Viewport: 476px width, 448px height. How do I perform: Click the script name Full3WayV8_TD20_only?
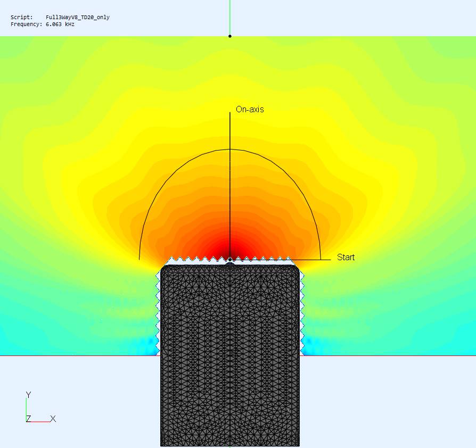pyautogui.click(x=77, y=17)
